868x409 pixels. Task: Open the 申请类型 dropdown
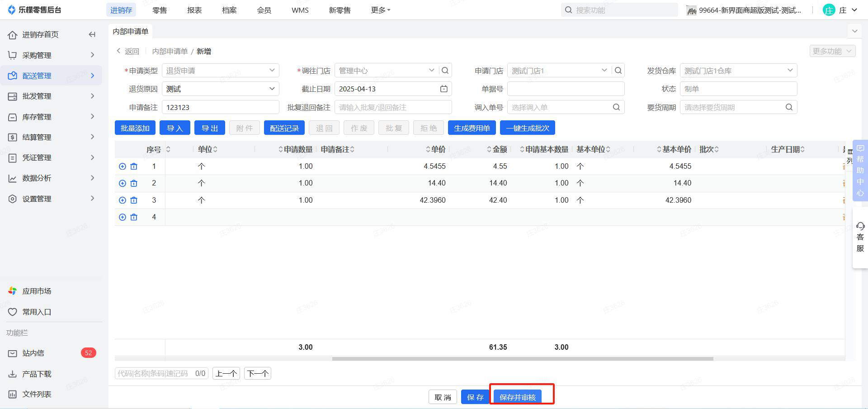pyautogui.click(x=220, y=71)
